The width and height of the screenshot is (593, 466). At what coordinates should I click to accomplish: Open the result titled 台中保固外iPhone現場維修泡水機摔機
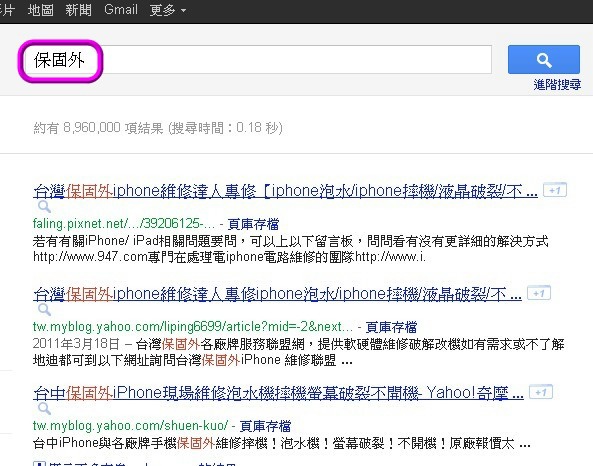click(x=278, y=393)
